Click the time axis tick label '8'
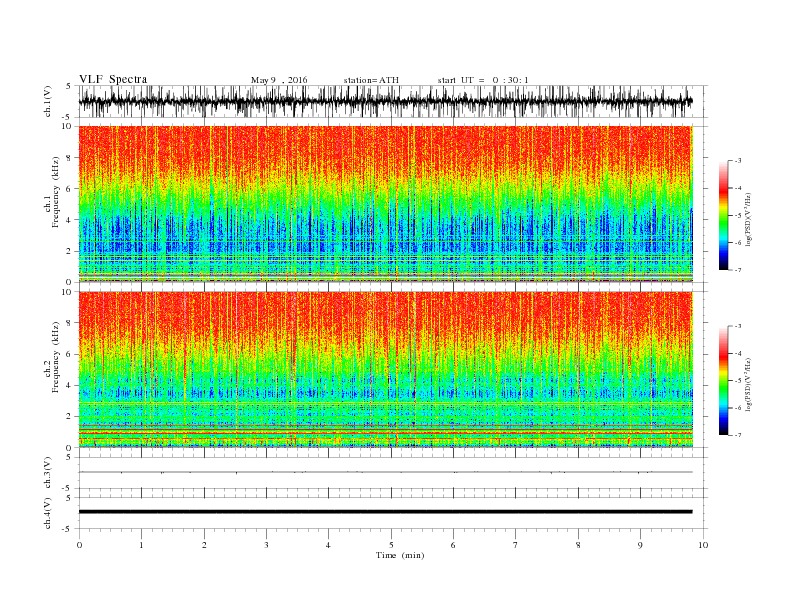792x612 pixels. click(578, 545)
